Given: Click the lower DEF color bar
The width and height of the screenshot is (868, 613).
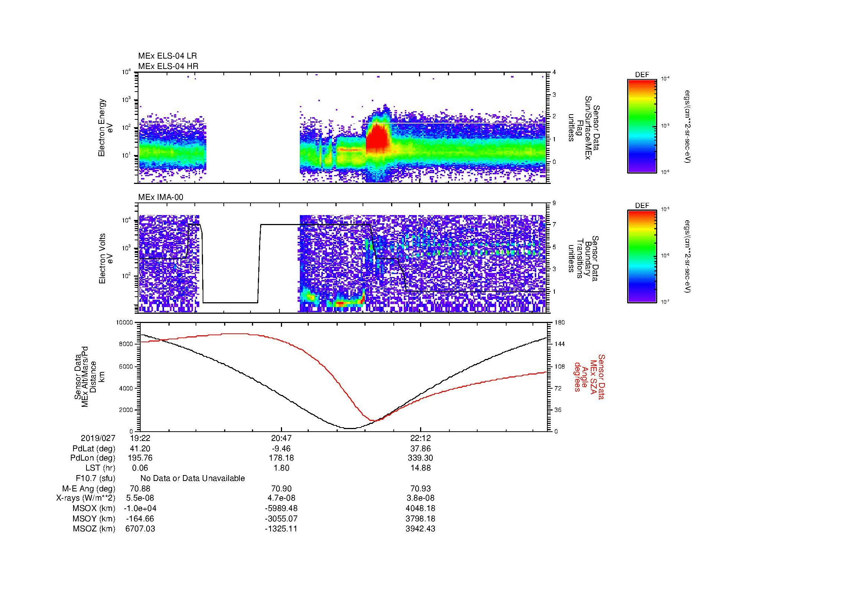Looking at the screenshot, I should 642,257.
